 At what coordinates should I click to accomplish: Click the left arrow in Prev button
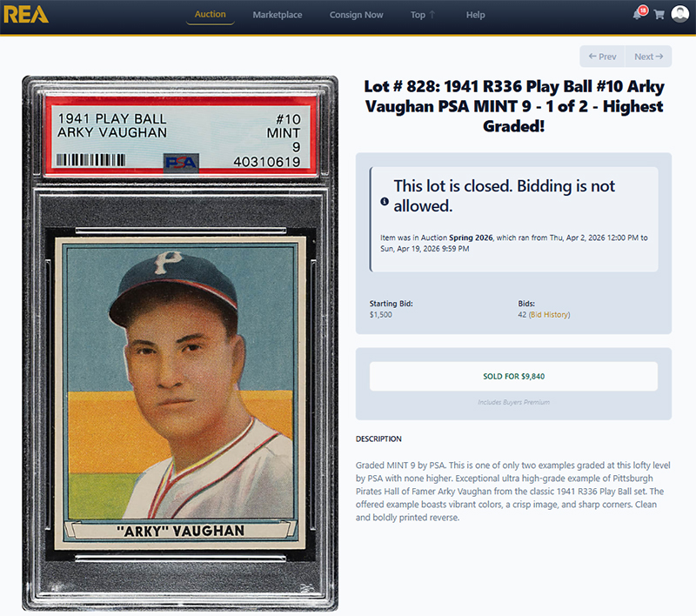coord(592,57)
